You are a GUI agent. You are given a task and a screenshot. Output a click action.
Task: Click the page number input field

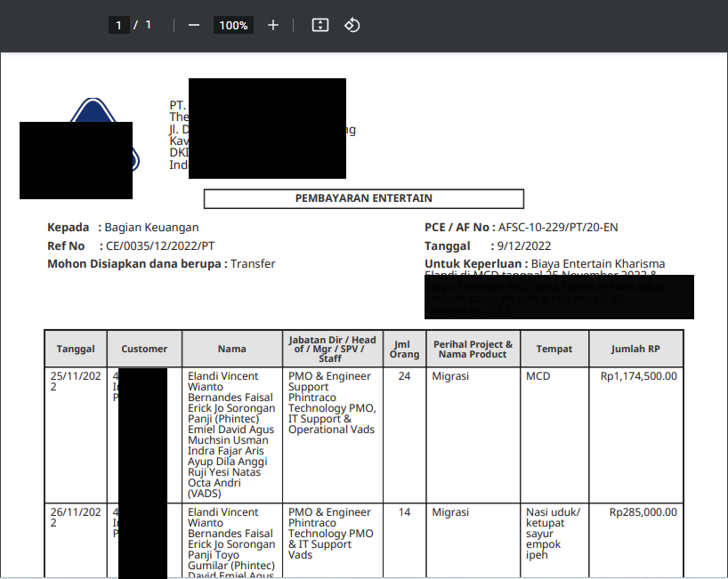118,24
